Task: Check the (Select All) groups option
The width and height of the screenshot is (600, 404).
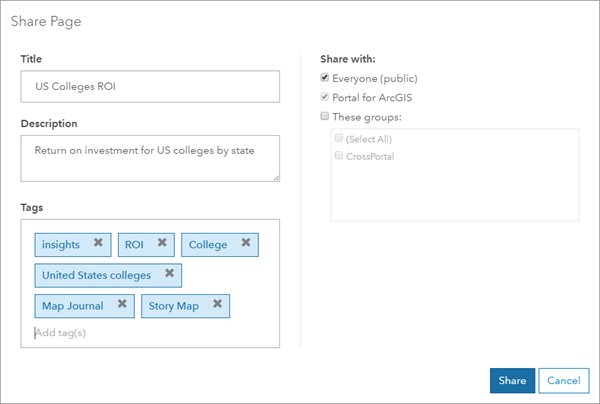Action: 339,138
